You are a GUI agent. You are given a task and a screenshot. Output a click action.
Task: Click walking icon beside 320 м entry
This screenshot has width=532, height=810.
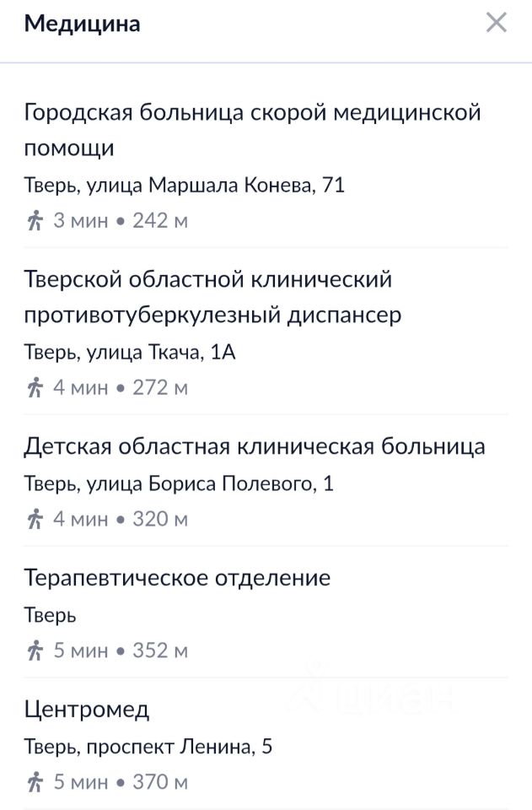(x=35, y=519)
